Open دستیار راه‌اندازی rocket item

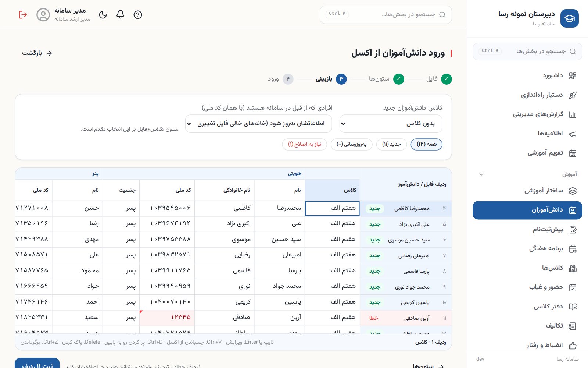pyautogui.click(x=527, y=95)
